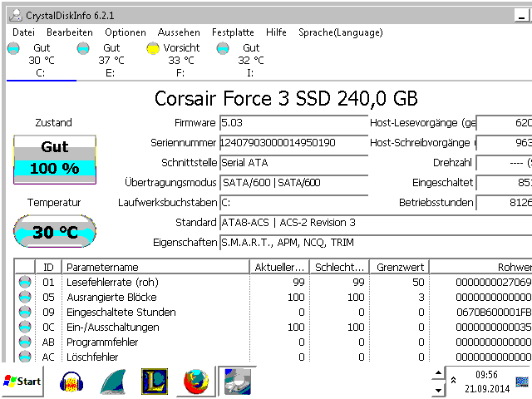The width and height of the screenshot is (532, 399).
Task: Select yellow Vorsicht drive F: icon
Action: coord(153,48)
